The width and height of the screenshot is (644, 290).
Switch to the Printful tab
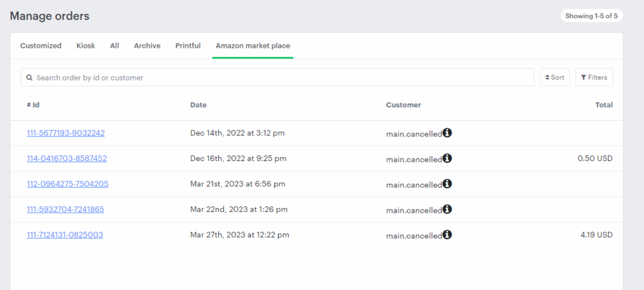pos(188,46)
